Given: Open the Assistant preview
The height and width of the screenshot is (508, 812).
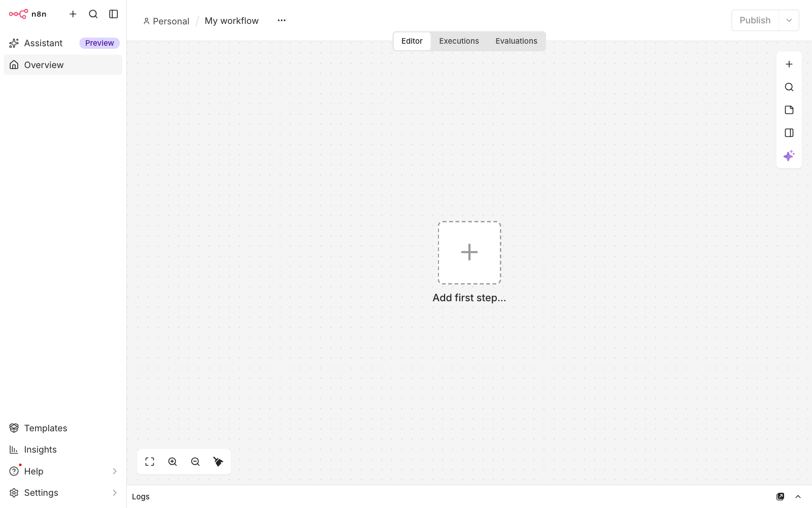Looking at the screenshot, I should click(x=63, y=43).
